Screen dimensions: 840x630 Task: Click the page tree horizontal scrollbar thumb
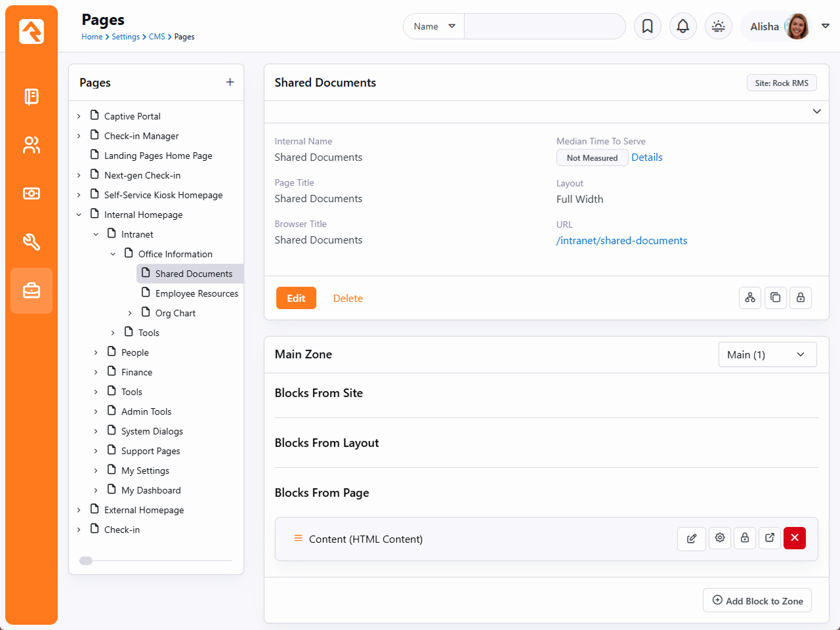pos(86,560)
